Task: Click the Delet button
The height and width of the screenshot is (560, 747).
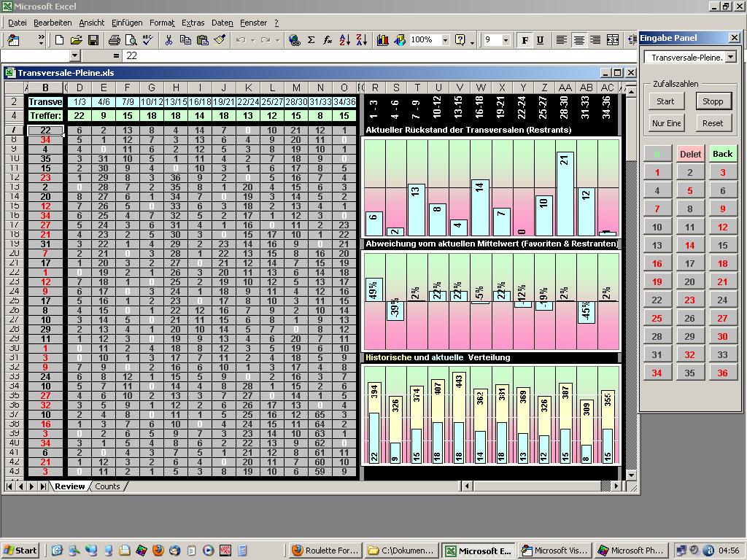Action: [690, 154]
